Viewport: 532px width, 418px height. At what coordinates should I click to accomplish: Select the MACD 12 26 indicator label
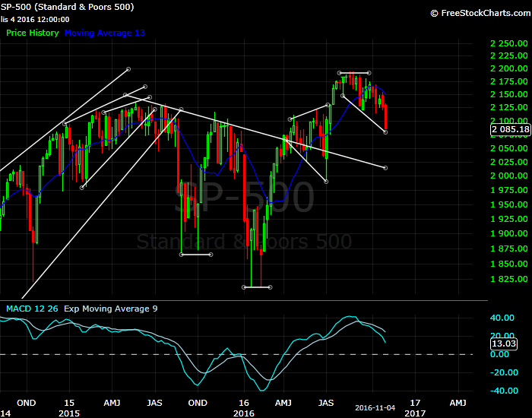pyautogui.click(x=32, y=309)
